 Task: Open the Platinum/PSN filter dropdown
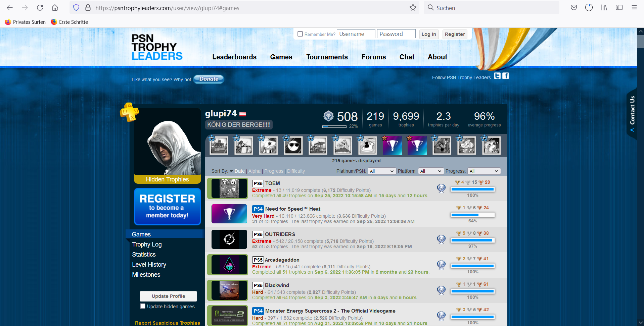[x=382, y=171]
